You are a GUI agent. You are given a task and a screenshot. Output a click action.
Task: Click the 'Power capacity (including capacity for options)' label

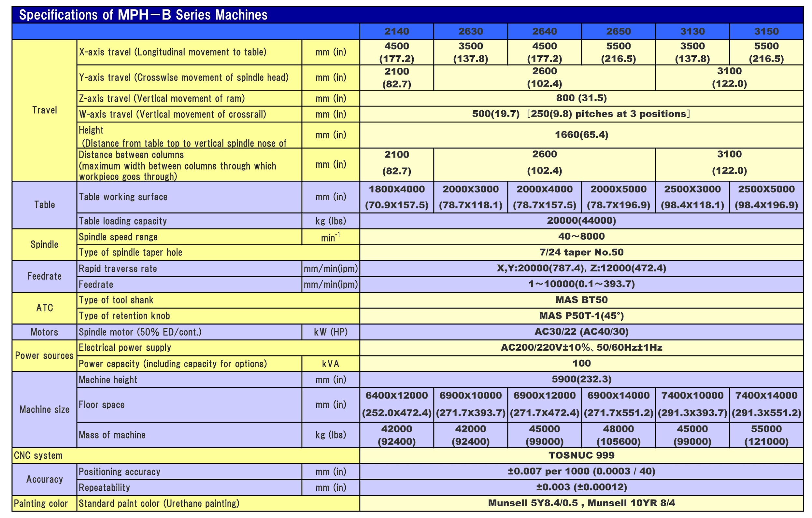point(173,364)
